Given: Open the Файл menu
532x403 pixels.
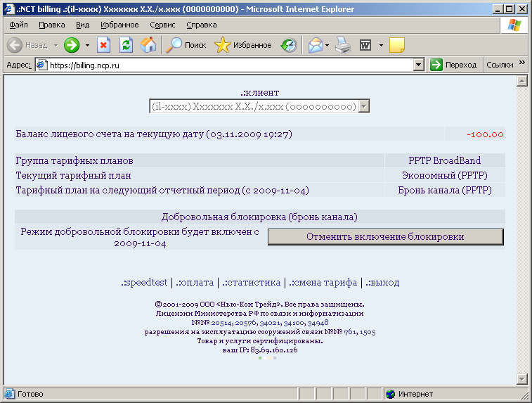Looking at the screenshot, I should pos(18,25).
